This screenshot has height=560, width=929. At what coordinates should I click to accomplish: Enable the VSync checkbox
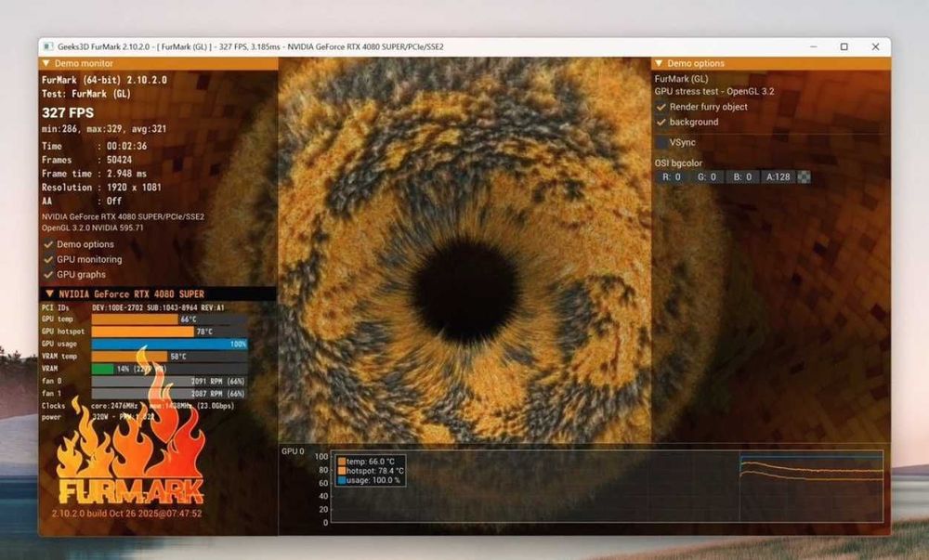(661, 143)
